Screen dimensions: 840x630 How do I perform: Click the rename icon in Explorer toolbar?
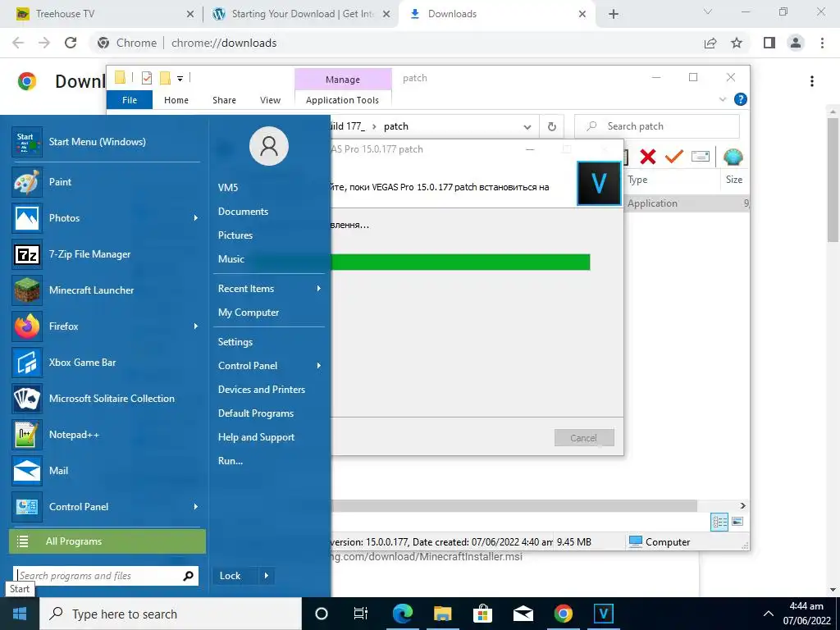[701, 157]
